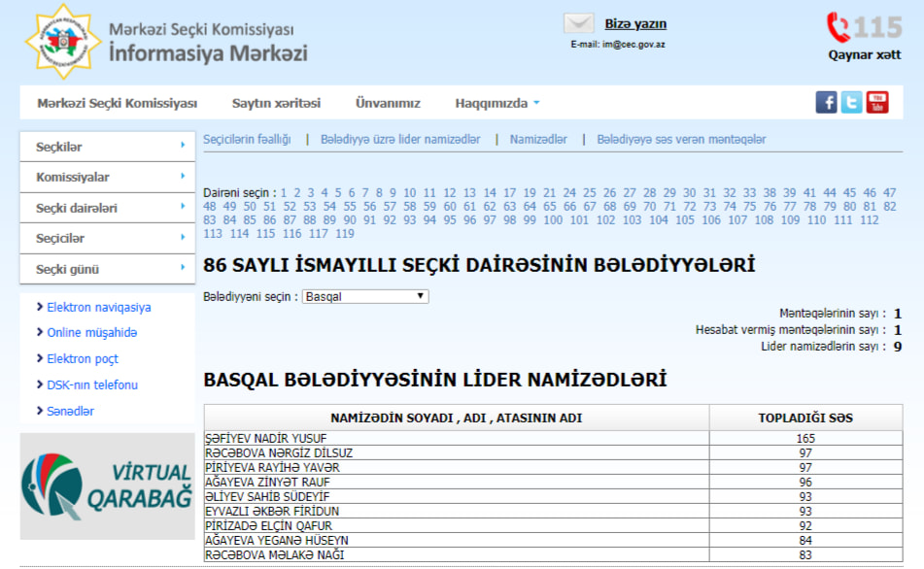Expand Seçki dairələri sidebar item
Screen dimensions: 924x569
point(107,208)
